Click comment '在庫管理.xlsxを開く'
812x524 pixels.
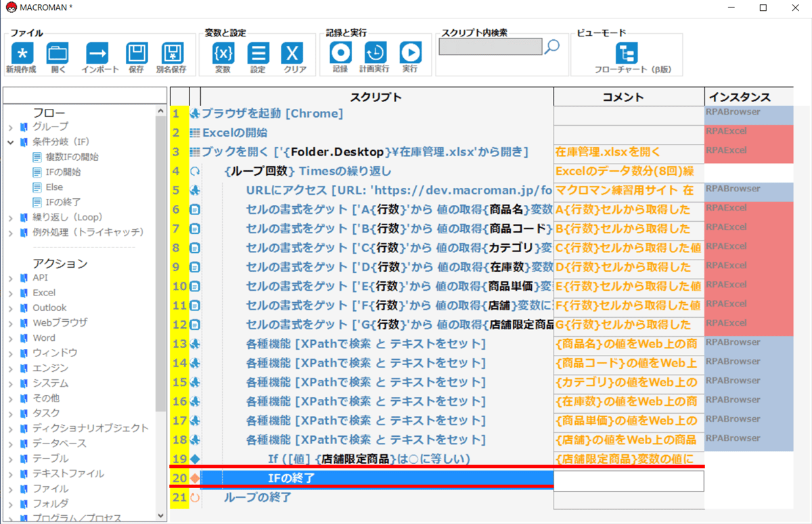[608, 152]
